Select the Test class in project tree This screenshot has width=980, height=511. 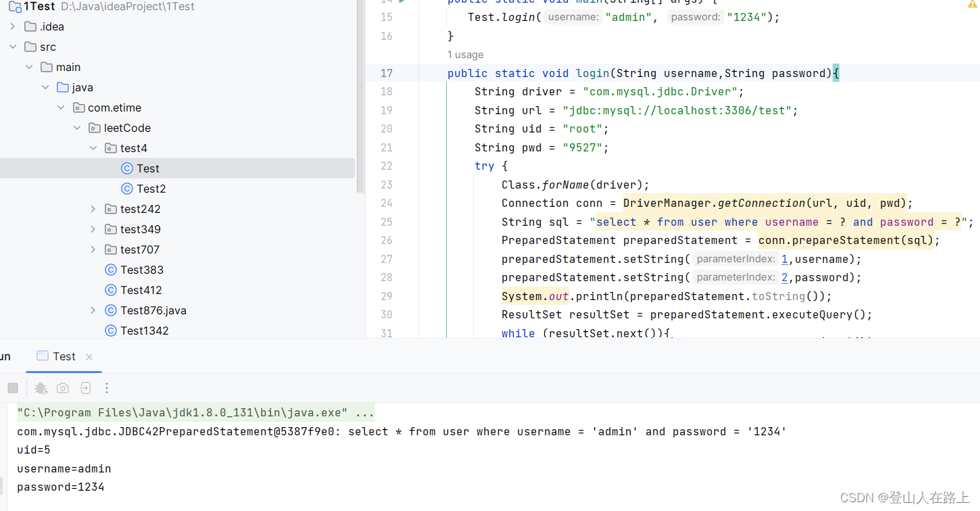(x=148, y=168)
